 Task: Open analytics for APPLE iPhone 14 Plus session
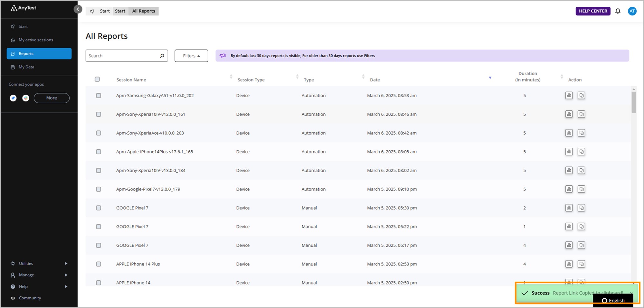569,264
